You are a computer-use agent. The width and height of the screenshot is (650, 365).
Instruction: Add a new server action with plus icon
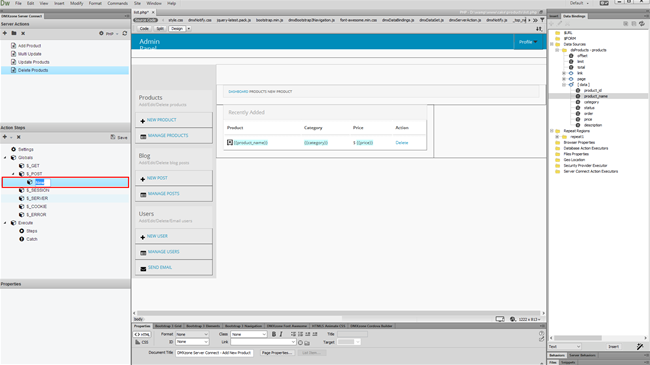5,33
